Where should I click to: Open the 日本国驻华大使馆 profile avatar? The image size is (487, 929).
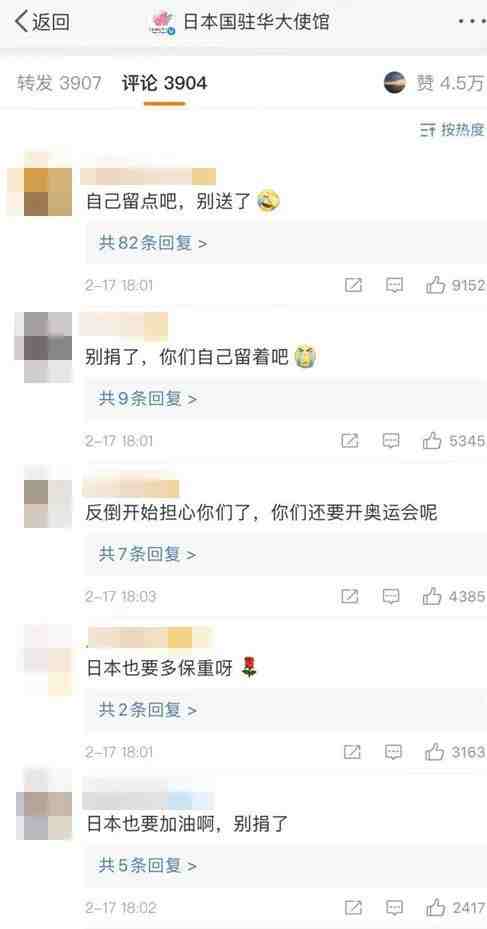click(x=162, y=22)
